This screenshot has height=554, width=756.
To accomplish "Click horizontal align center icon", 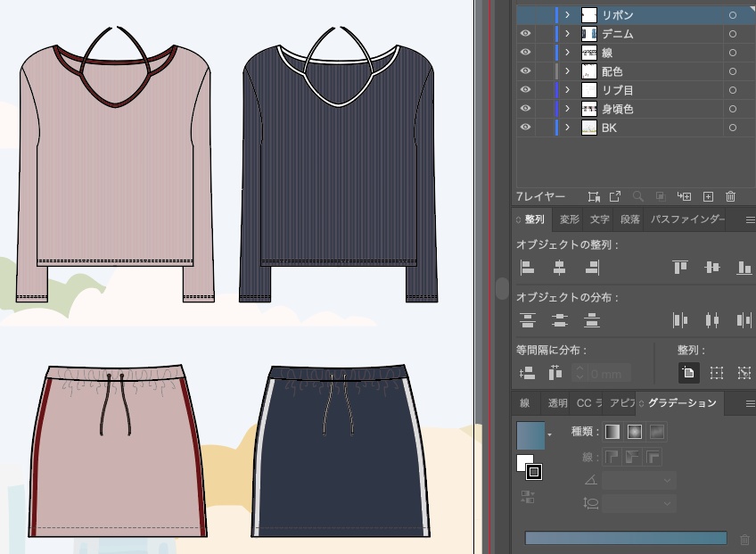I will coord(559,267).
